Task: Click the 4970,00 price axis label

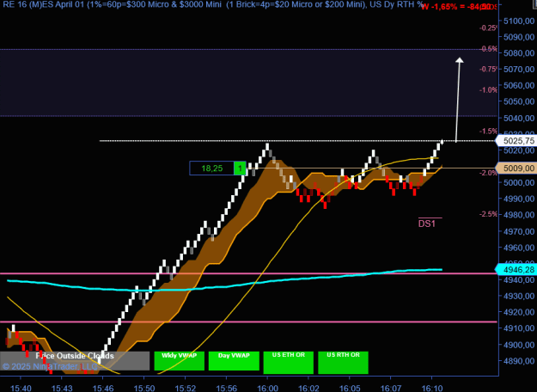Action: point(519,231)
